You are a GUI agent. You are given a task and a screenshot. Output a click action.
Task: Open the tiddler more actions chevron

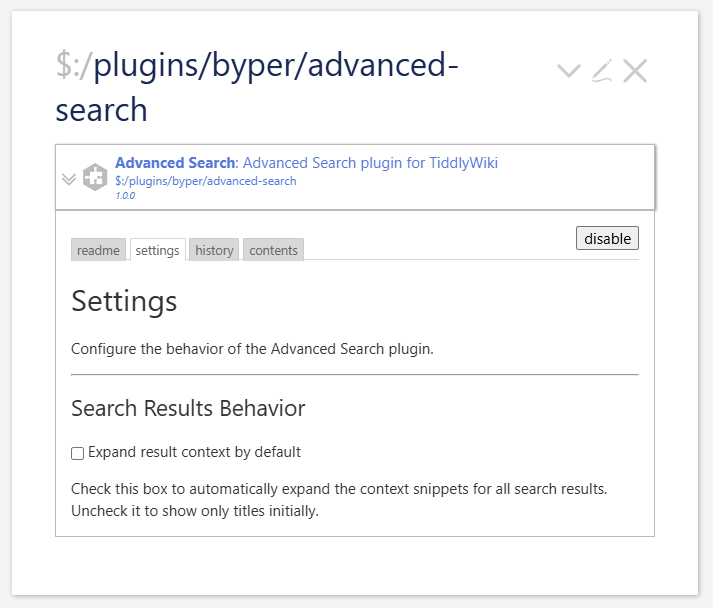coord(568,71)
